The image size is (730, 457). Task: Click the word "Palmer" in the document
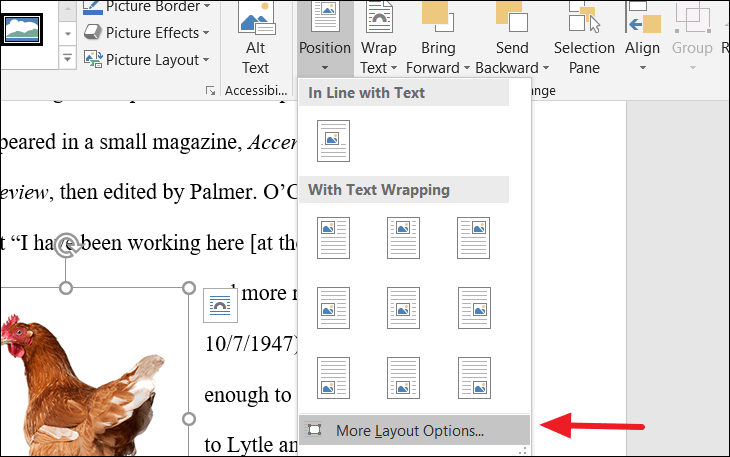point(223,192)
